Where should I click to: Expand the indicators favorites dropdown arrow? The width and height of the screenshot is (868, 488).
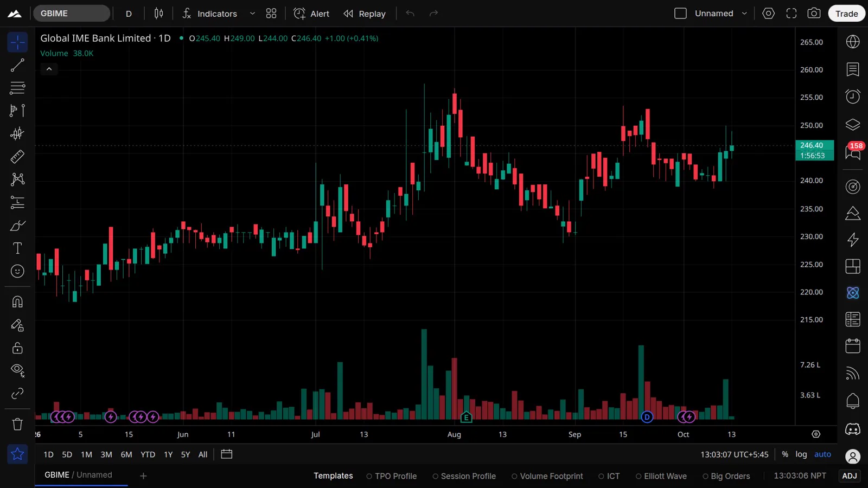pyautogui.click(x=252, y=14)
